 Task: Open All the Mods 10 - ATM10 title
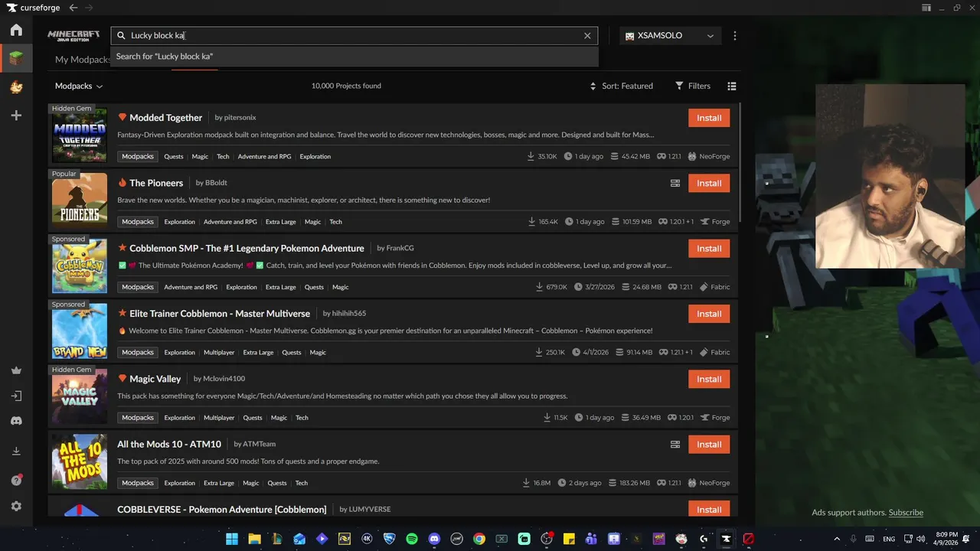click(x=169, y=444)
